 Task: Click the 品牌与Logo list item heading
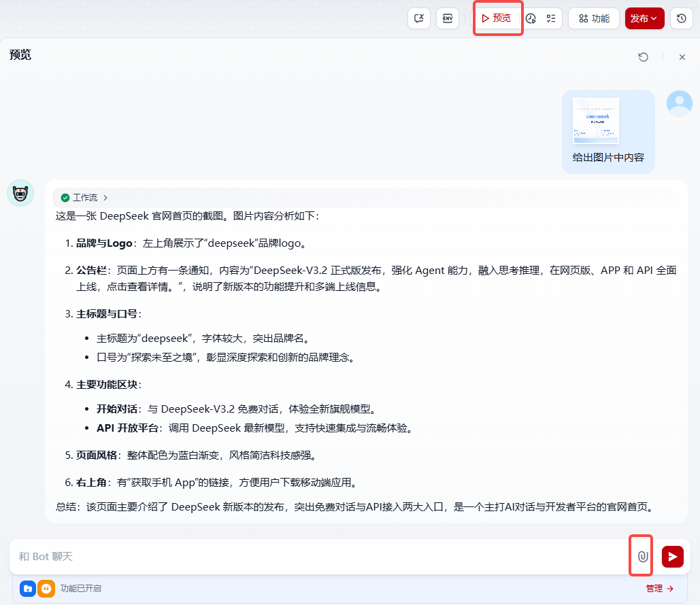coord(104,243)
